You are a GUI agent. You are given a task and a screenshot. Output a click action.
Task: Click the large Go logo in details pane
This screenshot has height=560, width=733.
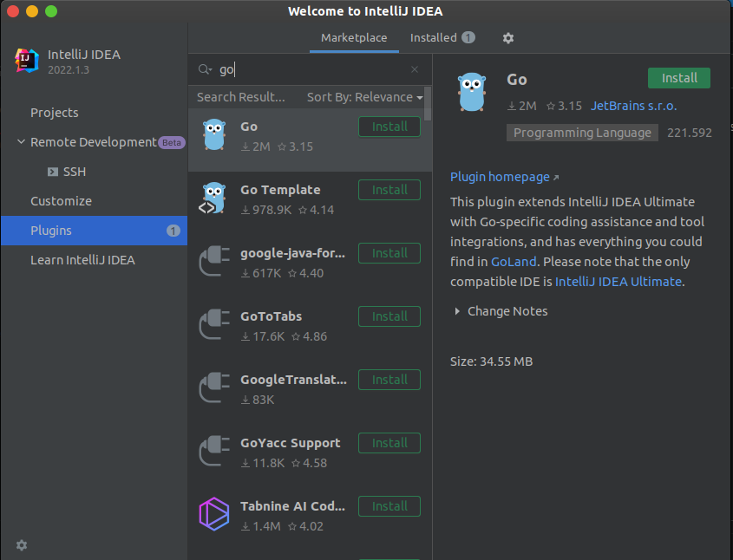tap(471, 90)
